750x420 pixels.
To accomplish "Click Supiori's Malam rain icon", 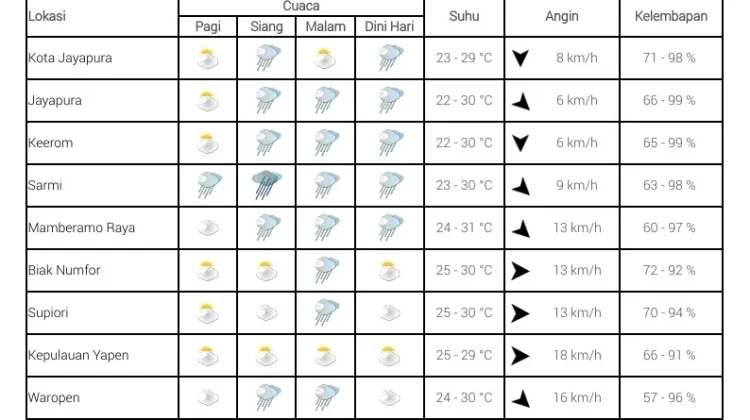I will (326, 312).
